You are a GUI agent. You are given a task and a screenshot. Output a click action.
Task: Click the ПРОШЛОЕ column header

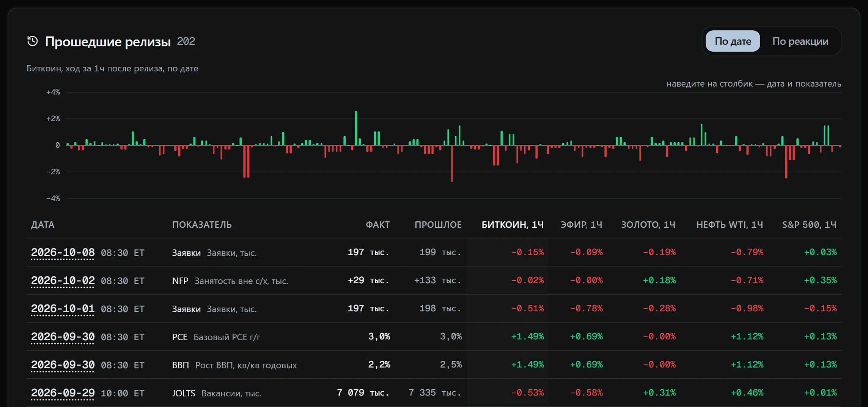[438, 225]
